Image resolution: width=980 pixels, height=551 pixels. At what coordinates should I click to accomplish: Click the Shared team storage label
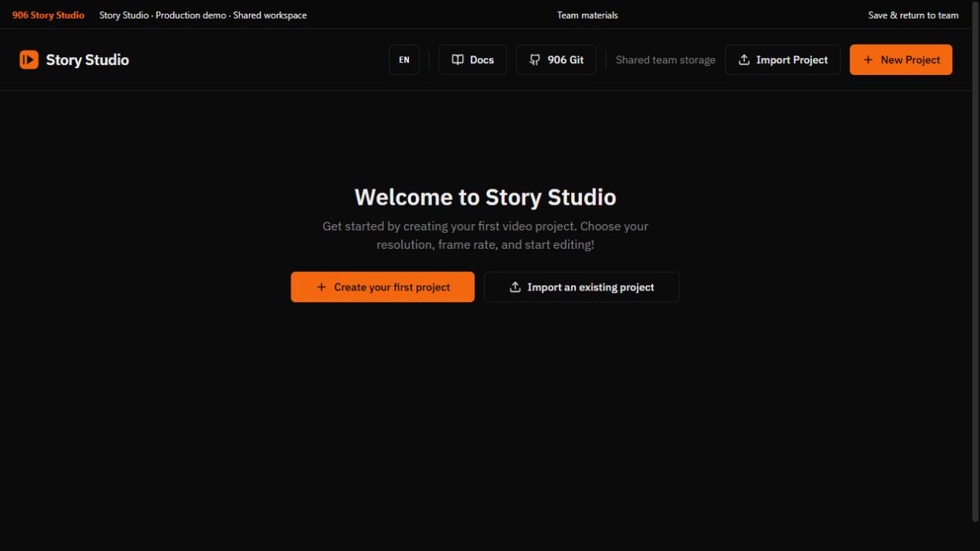tap(665, 60)
